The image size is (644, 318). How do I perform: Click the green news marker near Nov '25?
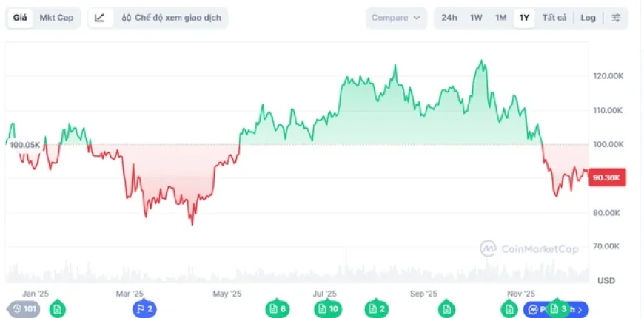[x=509, y=309]
